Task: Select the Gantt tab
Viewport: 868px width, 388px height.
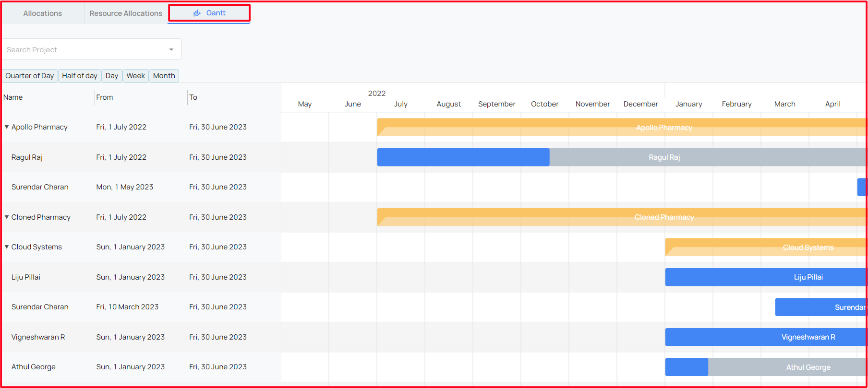Action: click(x=209, y=13)
